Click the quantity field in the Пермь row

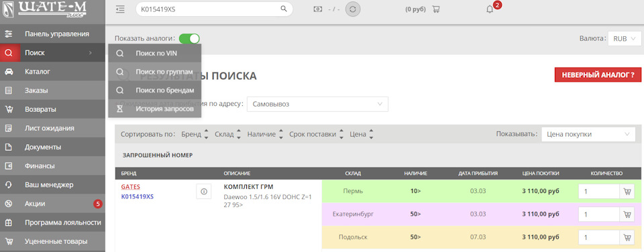(599, 191)
